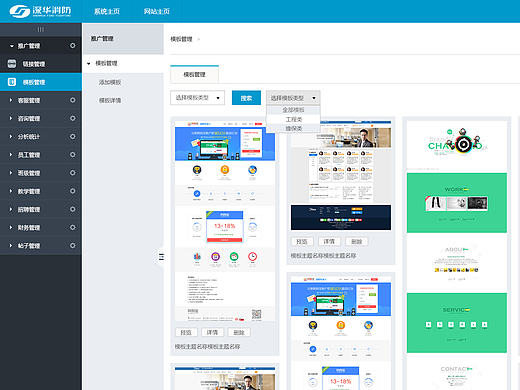The height and width of the screenshot is (390, 520).
Task: Expand the 分析统计 sidebar section
Action: (11, 136)
